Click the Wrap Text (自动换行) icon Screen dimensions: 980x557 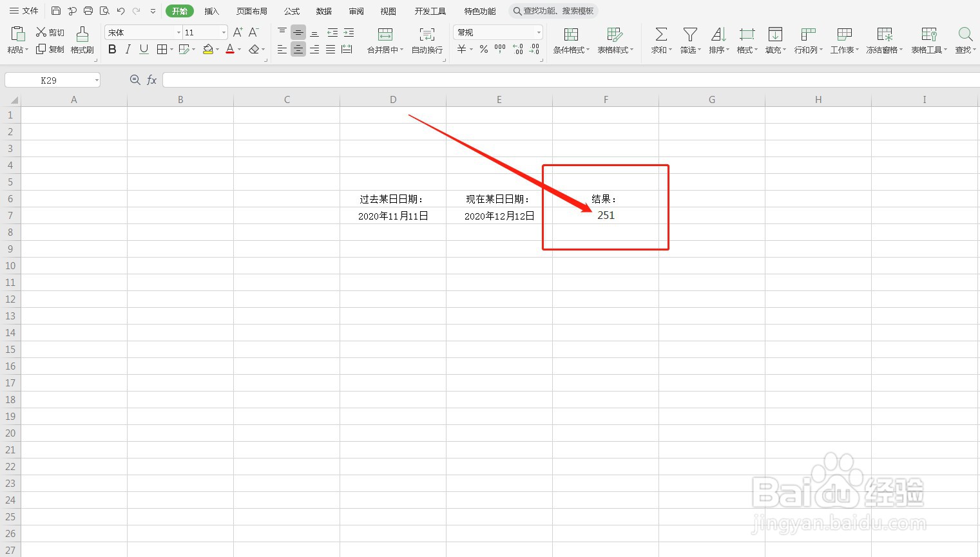coord(427,34)
